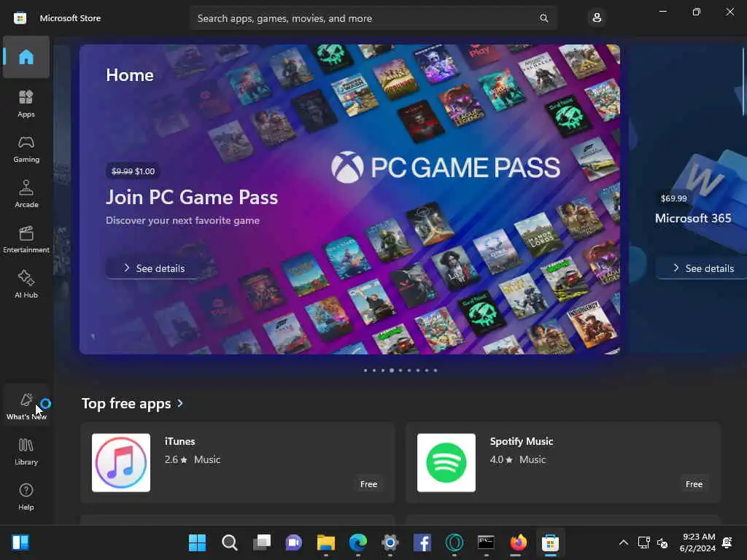
Task: See details for Microsoft 365
Action: pos(703,268)
